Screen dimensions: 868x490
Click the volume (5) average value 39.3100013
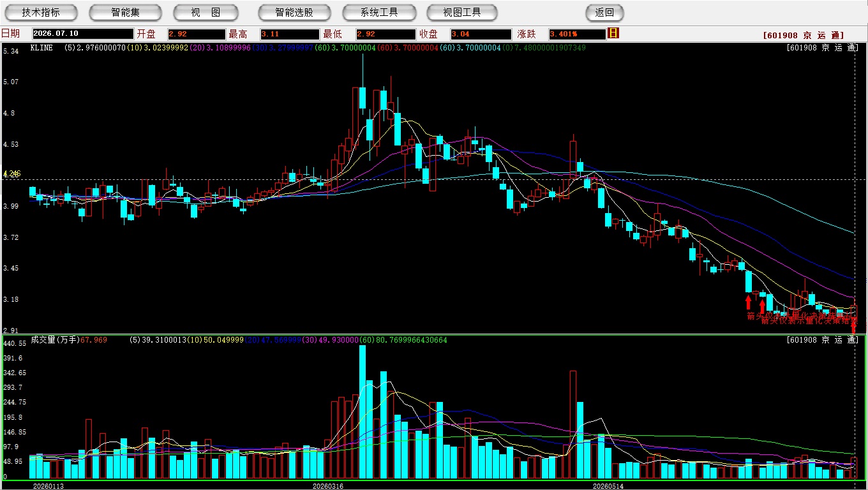coord(157,340)
